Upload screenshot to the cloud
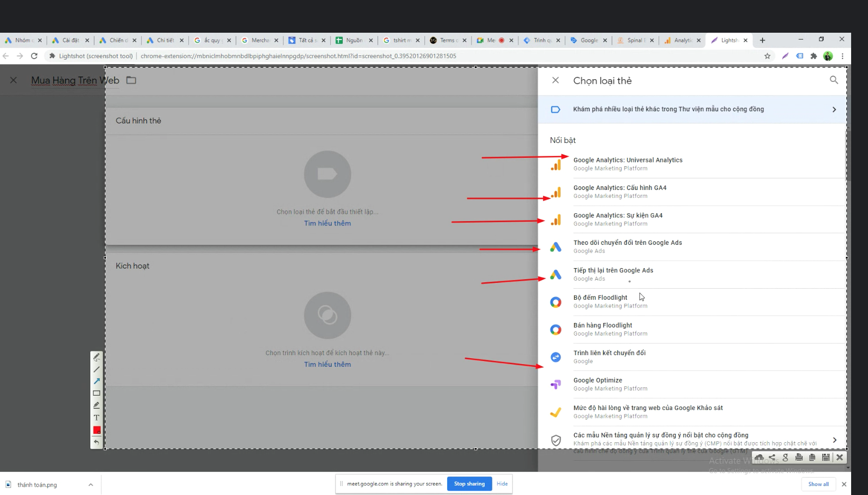 tap(759, 458)
